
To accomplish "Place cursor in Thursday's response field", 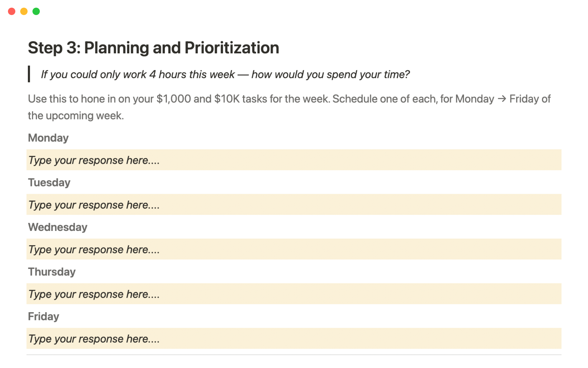I will [293, 294].
